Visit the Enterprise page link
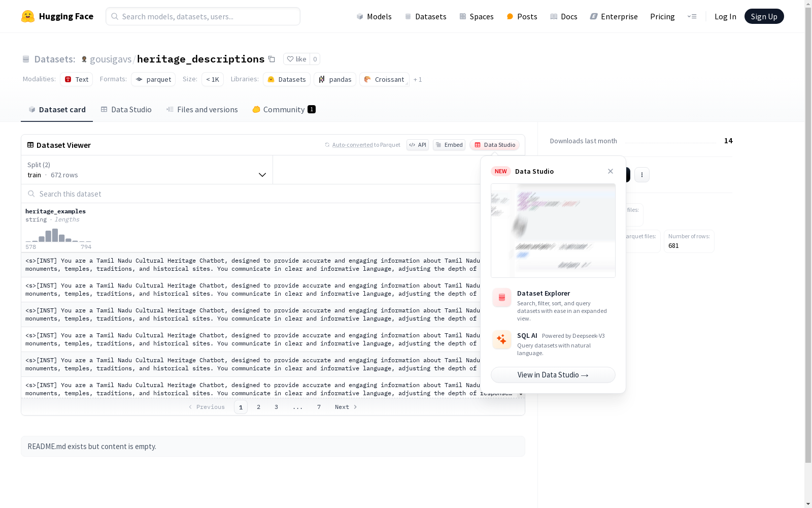 click(x=614, y=16)
